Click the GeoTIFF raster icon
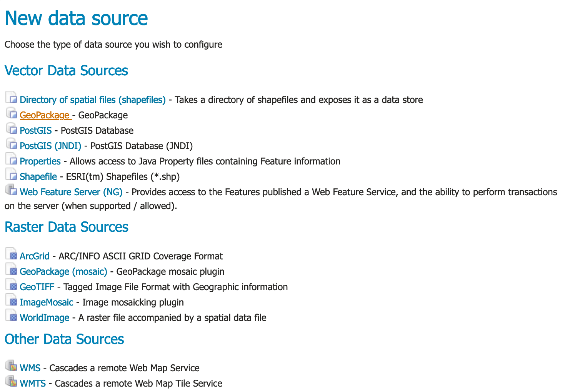 (12, 285)
